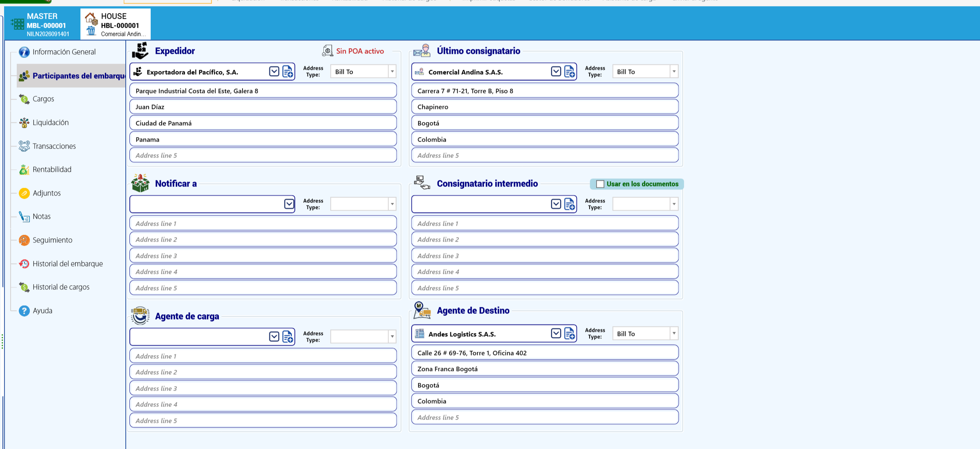The height and width of the screenshot is (449, 980).
Task: Click the Expedidor section header icon
Action: click(x=140, y=51)
